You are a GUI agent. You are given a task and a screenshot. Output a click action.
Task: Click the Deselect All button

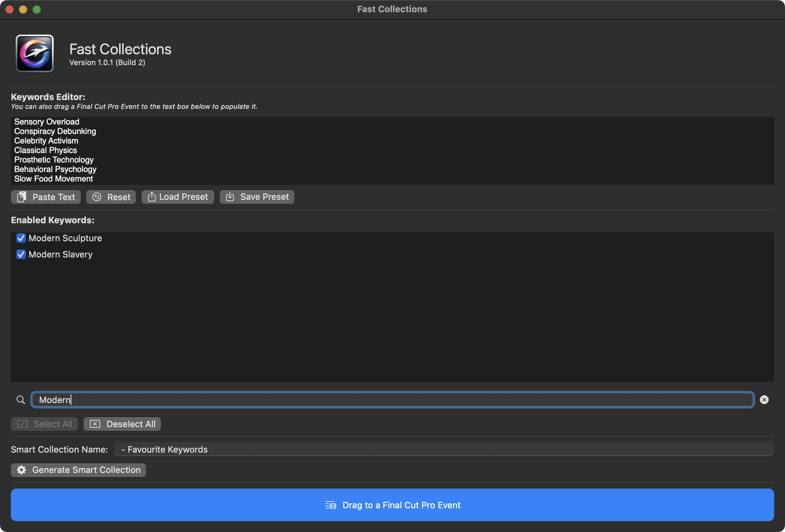click(122, 424)
